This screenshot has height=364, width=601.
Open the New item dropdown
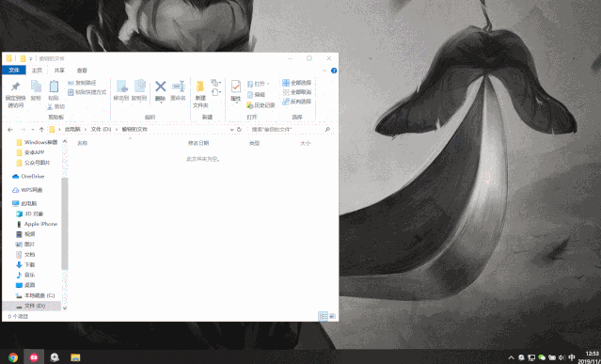point(216,83)
